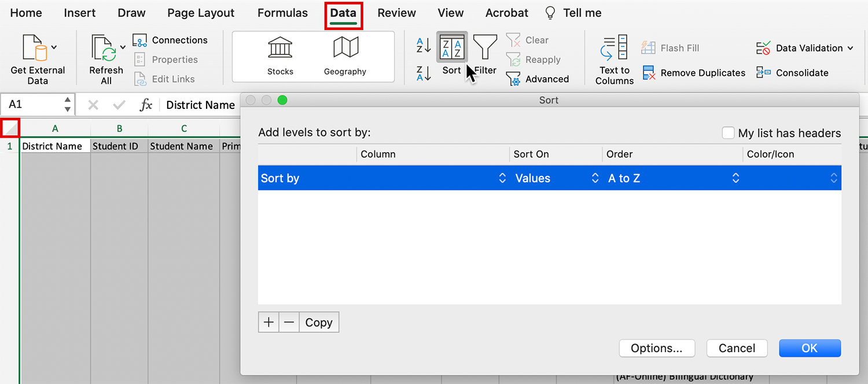
Task: Expand the Data Validation dropdown arrow
Action: (x=850, y=48)
